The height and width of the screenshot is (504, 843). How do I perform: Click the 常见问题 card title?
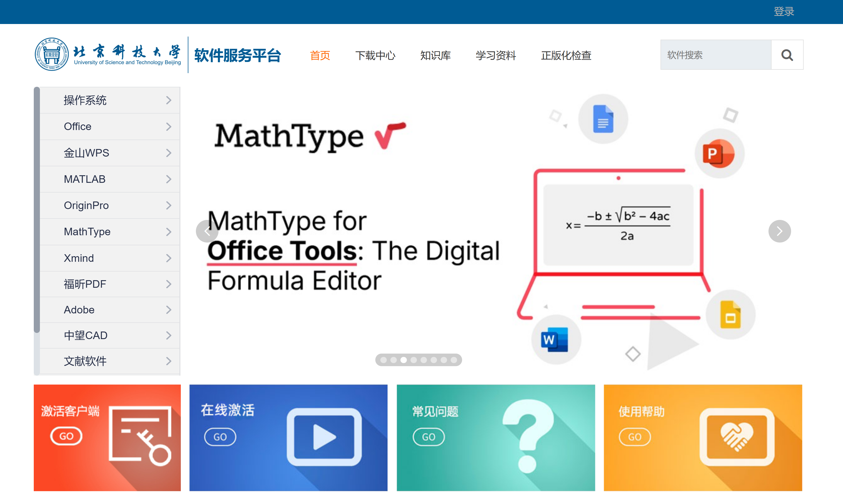pos(435,412)
